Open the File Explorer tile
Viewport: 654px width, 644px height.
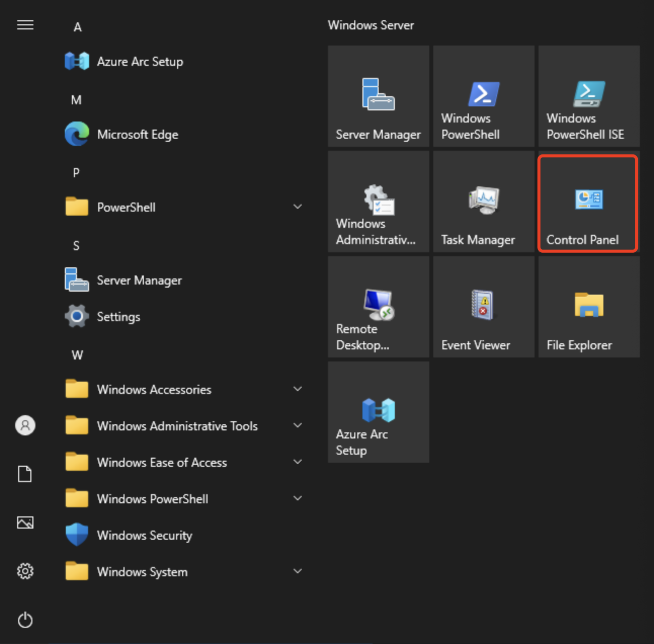pyautogui.click(x=589, y=307)
